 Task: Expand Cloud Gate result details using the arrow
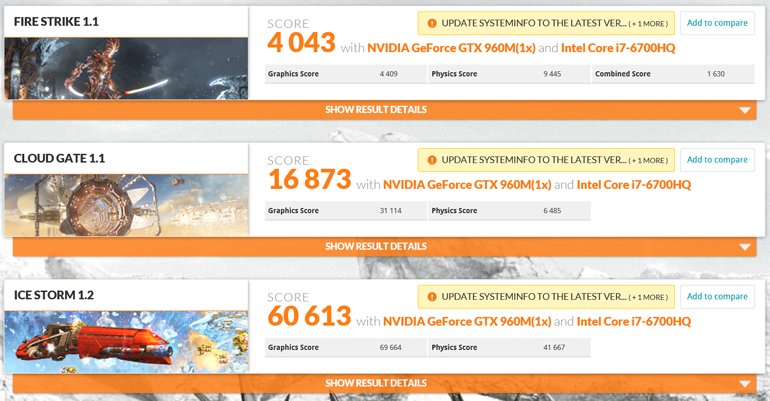coord(744,247)
